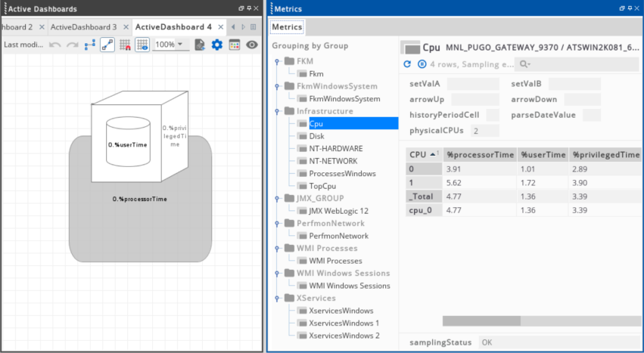Collapse the Infrastructure tree group
Viewport: 644px width, 353px height.
[278, 111]
